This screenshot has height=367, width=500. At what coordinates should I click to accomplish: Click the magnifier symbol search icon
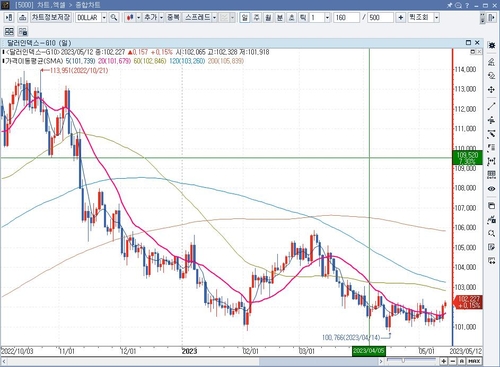pos(114,17)
